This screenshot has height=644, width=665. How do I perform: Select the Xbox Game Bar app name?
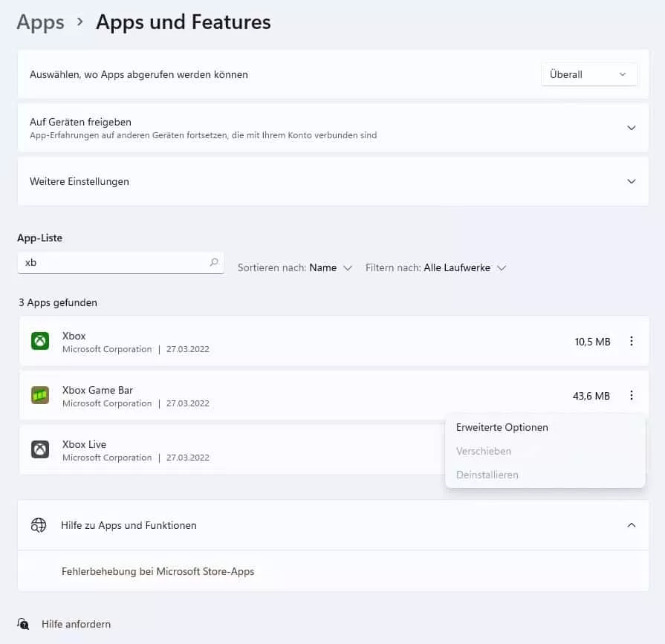pyautogui.click(x=97, y=390)
